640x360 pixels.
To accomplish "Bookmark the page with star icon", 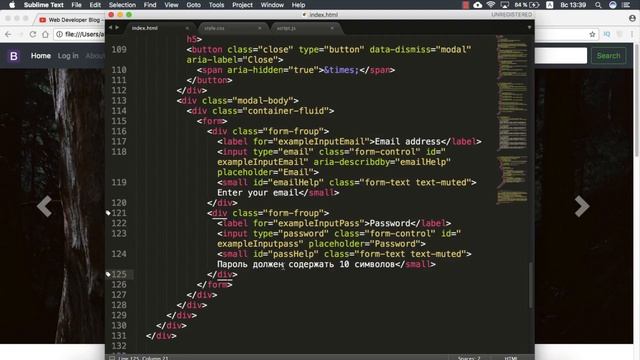I will pyautogui.click(x=592, y=34).
